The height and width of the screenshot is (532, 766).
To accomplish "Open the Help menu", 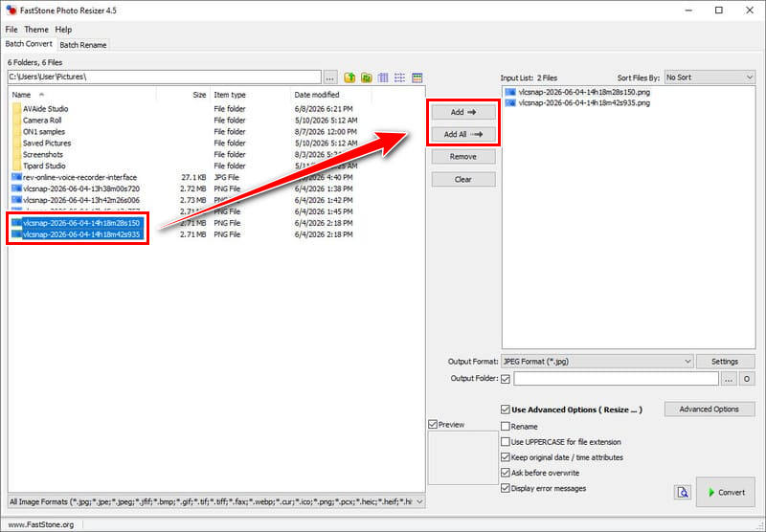I will 63,30.
